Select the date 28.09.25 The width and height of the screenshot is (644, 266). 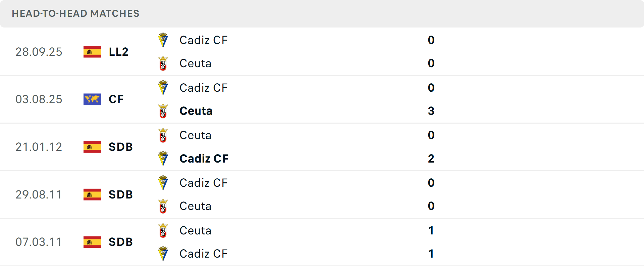tap(39, 52)
